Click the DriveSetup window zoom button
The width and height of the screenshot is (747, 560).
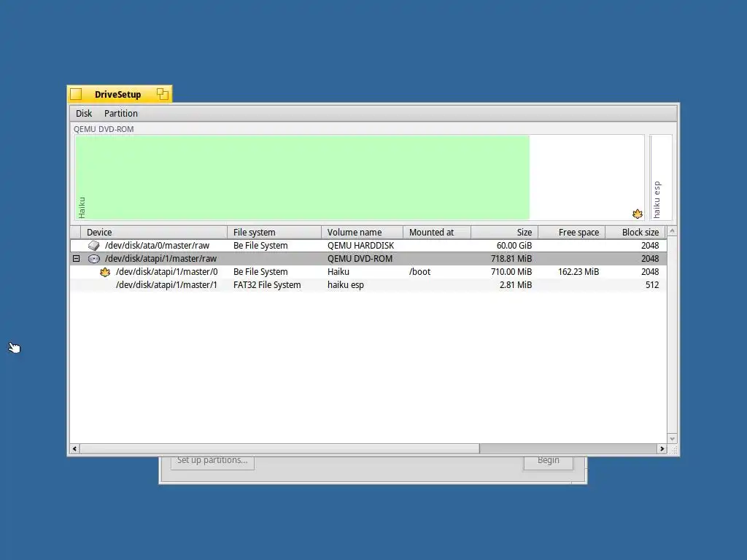pos(163,94)
